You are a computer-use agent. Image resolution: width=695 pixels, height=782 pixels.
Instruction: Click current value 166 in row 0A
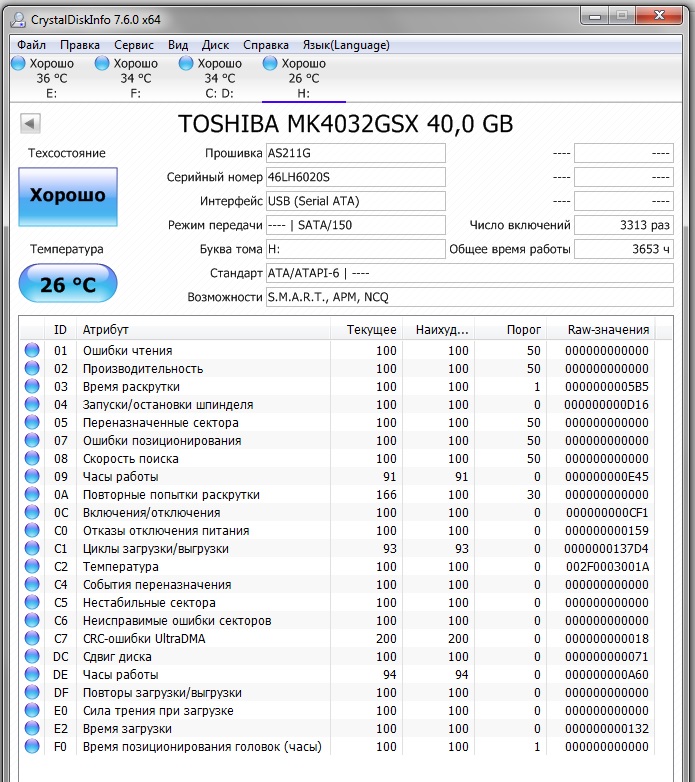386,495
